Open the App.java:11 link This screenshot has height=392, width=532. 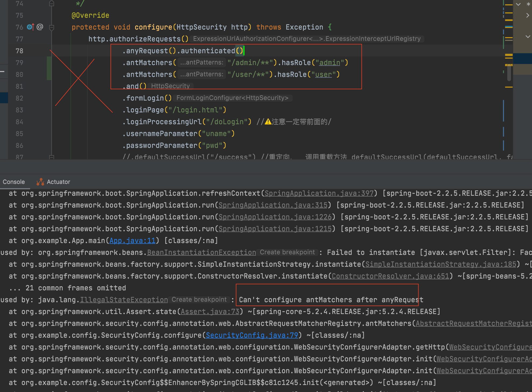(x=132, y=241)
